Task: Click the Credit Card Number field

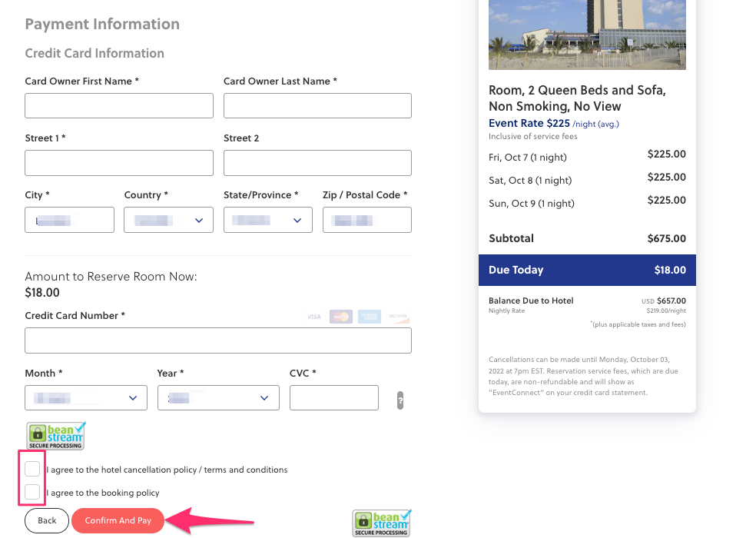Action: click(218, 340)
